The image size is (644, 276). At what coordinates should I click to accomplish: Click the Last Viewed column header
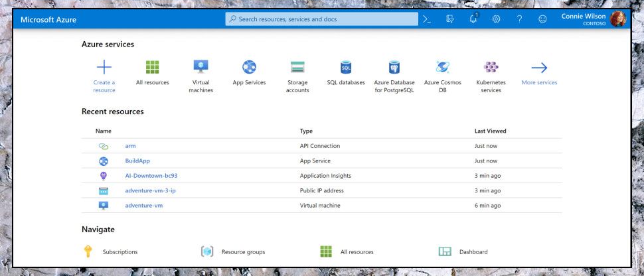coord(491,131)
